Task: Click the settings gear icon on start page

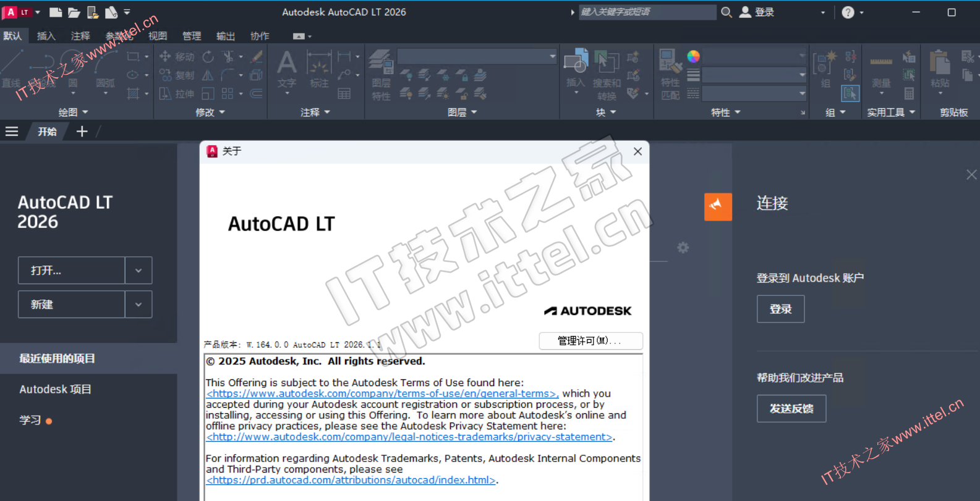Action: click(683, 248)
